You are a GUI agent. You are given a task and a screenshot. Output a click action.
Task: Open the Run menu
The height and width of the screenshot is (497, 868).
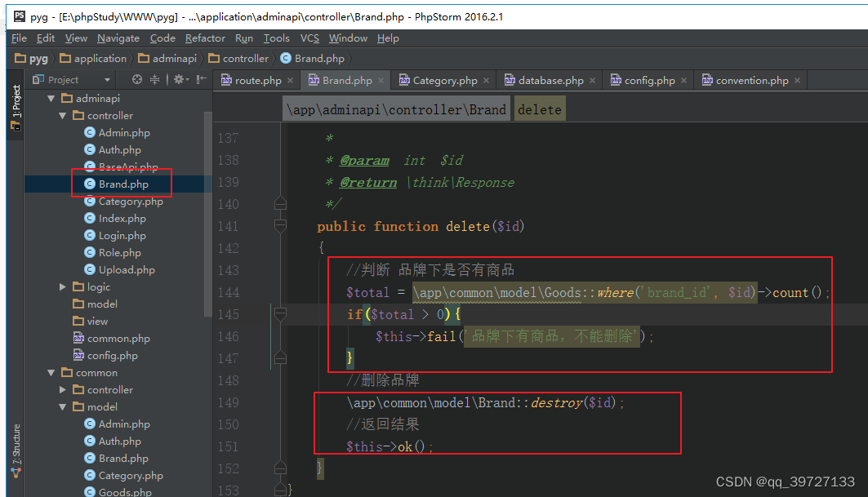(243, 38)
